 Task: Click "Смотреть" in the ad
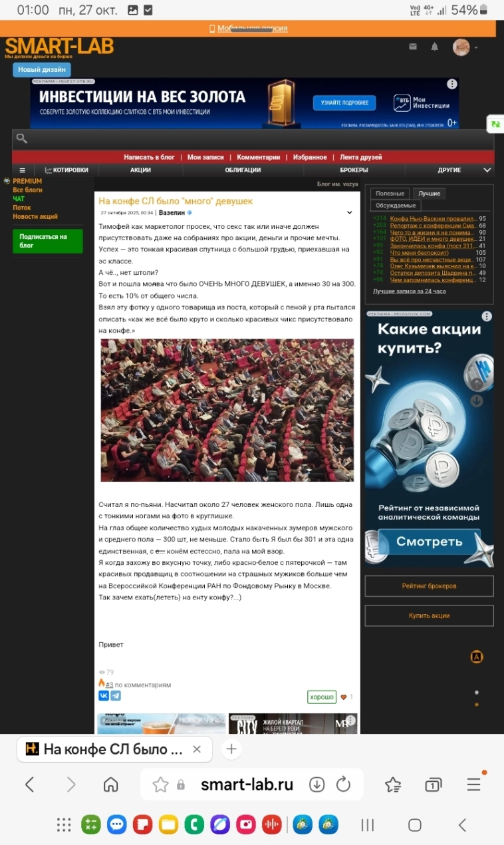(430, 542)
